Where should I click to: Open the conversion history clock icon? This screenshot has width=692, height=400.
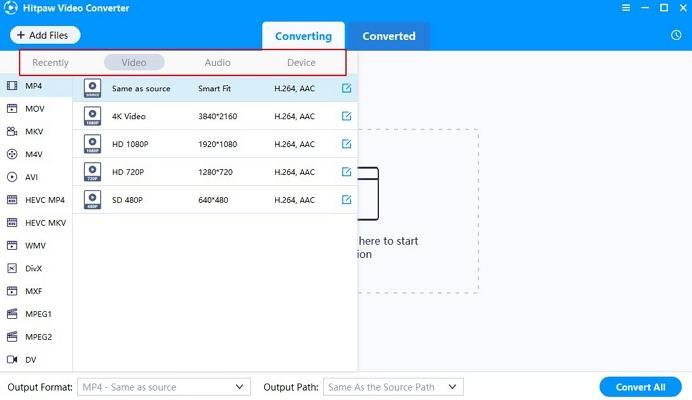pos(677,36)
